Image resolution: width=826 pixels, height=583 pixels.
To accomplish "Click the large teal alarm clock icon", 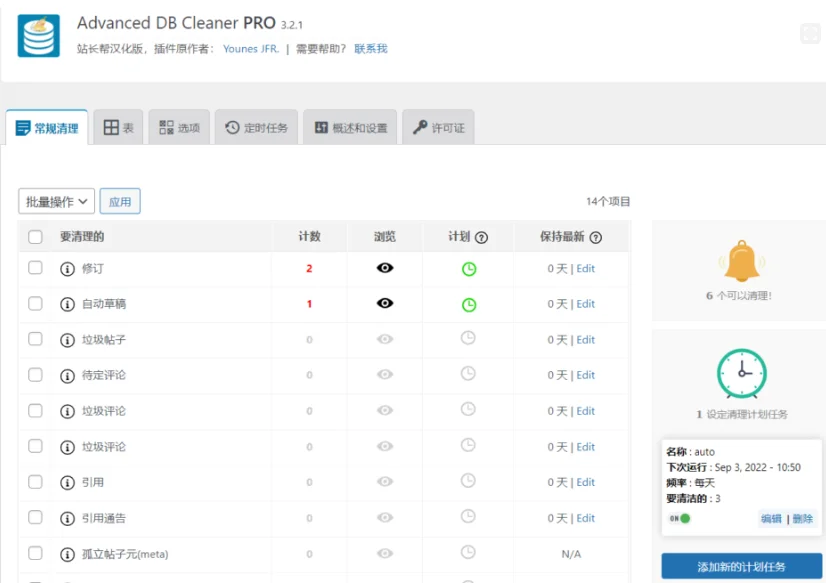I will pyautogui.click(x=741, y=373).
